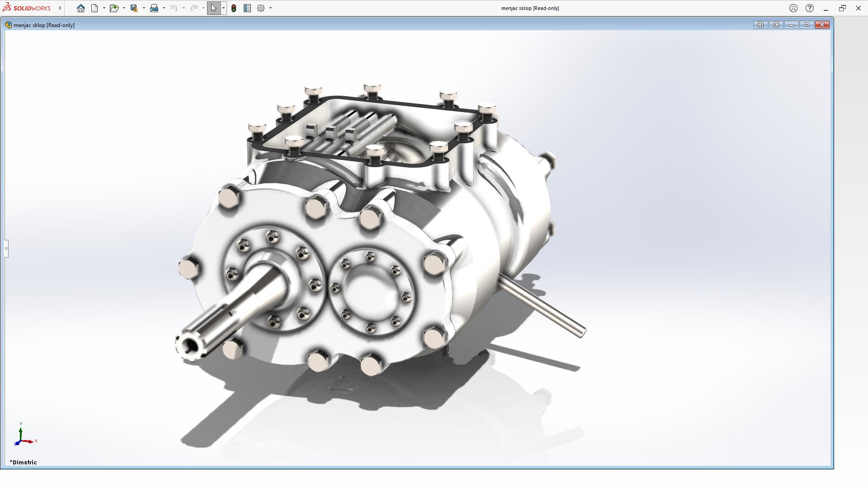Click the left panel expand handle

coord(6,248)
